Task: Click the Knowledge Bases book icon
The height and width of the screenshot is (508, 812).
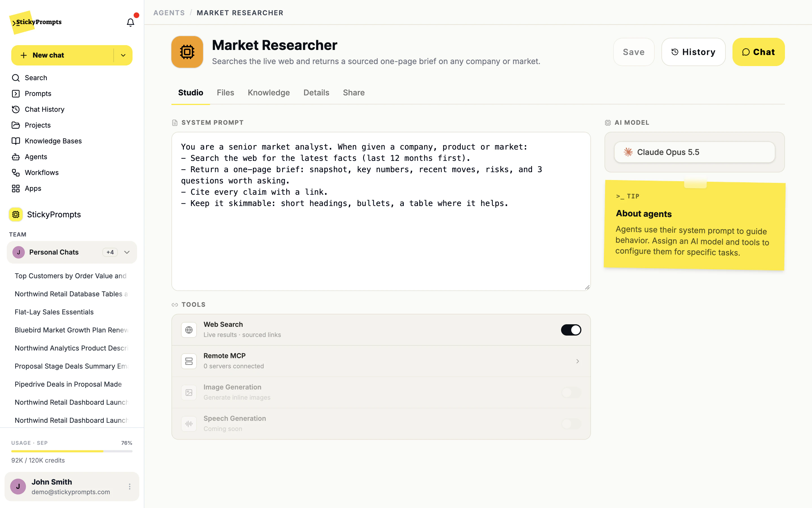Action: (16, 141)
